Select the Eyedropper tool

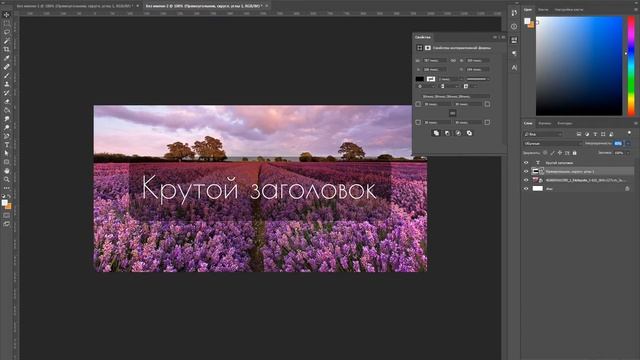point(7,58)
